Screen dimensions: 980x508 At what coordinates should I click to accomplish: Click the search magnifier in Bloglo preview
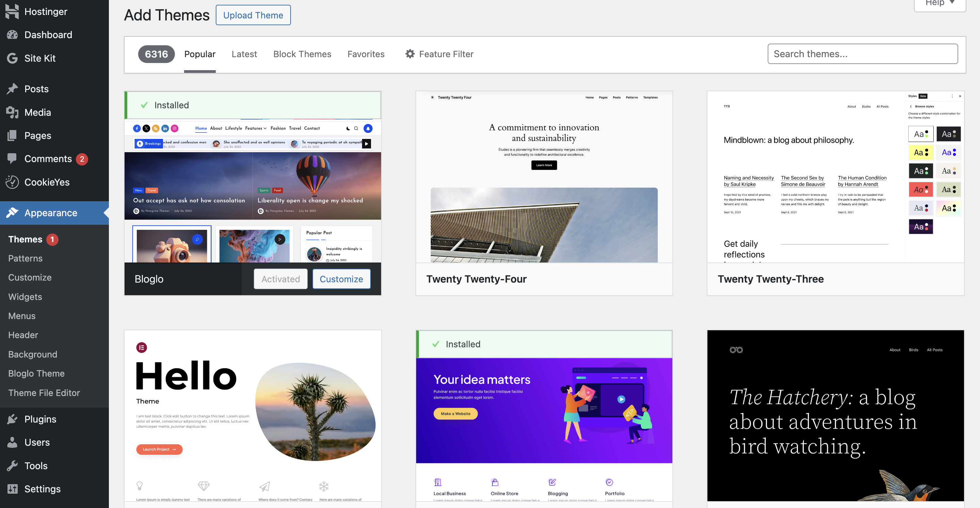coord(356,129)
